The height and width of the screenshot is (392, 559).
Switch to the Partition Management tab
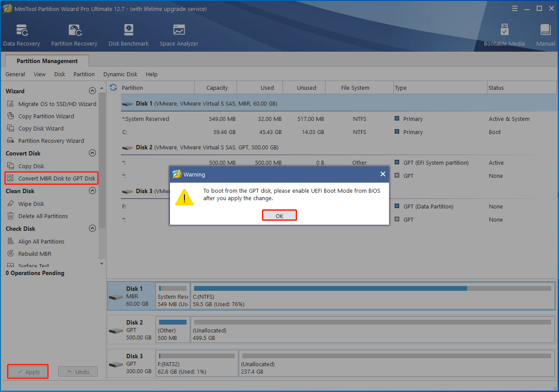[x=46, y=61]
